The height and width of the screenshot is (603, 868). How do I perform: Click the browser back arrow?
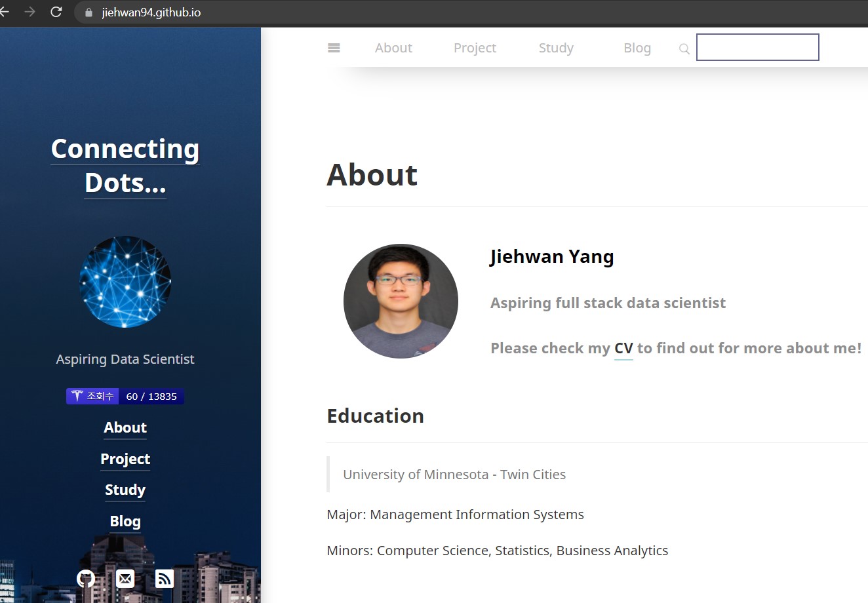tap(4, 12)
